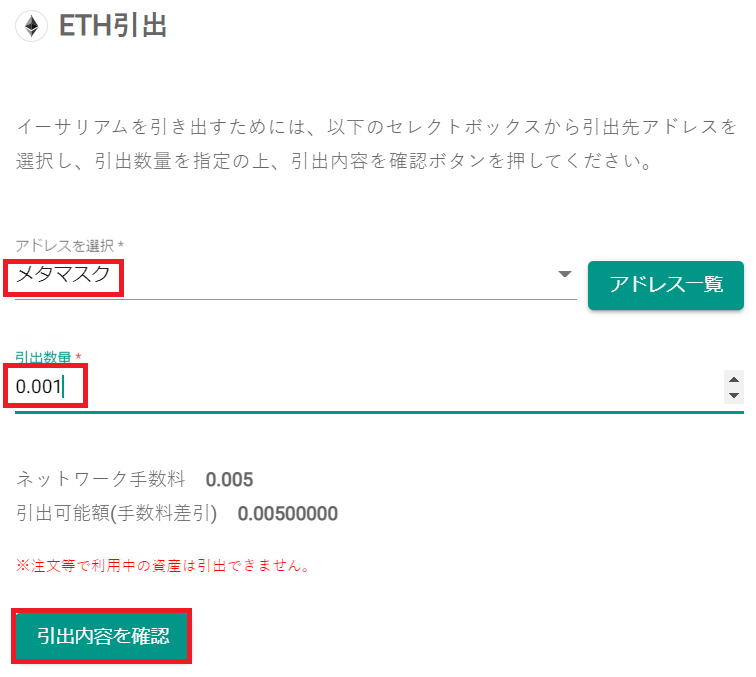Expand the address select dropdown arrow
This screenshot has width=756, height=677.
coord(565,274)
